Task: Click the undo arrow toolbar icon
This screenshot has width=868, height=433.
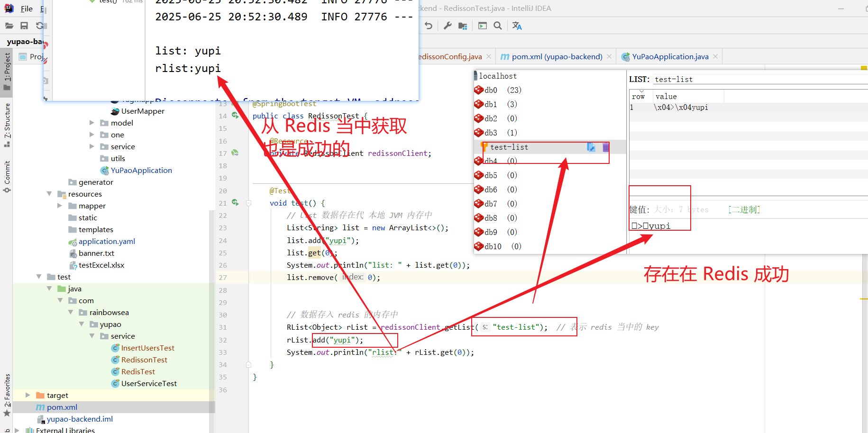Action: click(x=429, y=26)
